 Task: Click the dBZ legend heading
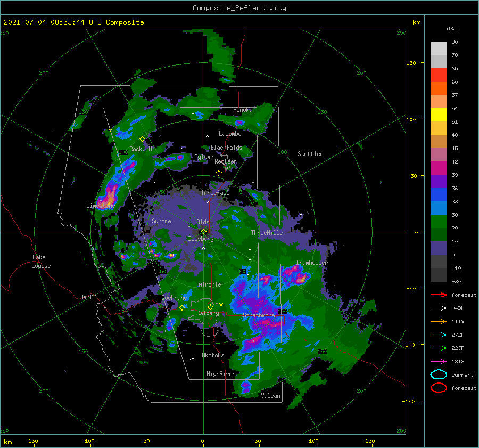(x=451, y=28)
